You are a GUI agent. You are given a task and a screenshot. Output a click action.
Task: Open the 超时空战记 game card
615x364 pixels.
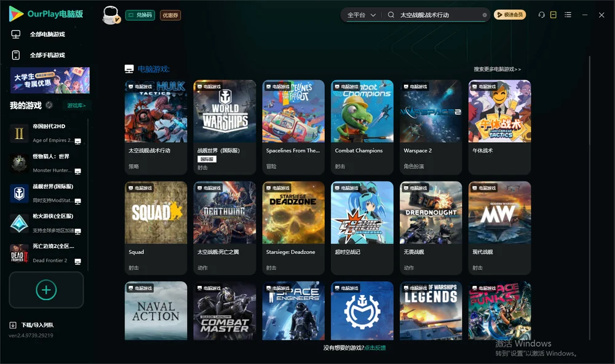362,228
